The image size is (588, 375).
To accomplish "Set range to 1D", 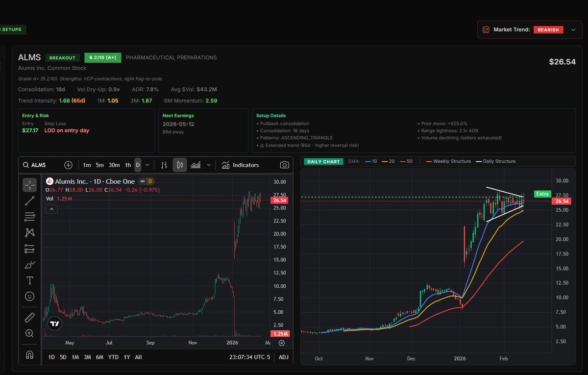I will [x=51, y=357].
